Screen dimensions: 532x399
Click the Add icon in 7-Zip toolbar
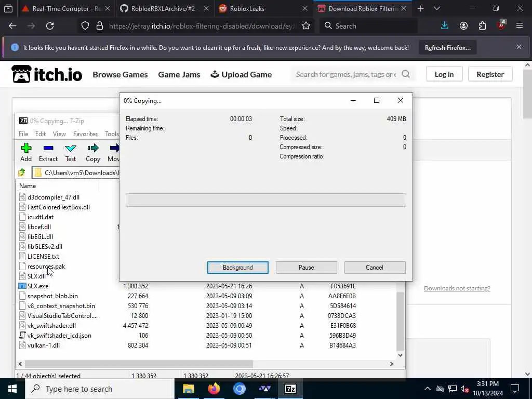click(x=26, y=152)
